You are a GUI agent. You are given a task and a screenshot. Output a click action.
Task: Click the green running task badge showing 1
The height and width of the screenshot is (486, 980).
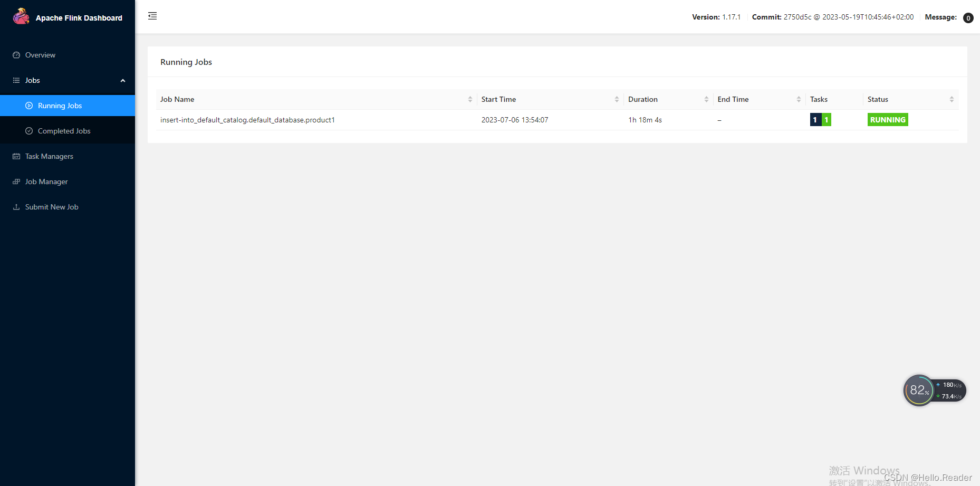point(827,120)
